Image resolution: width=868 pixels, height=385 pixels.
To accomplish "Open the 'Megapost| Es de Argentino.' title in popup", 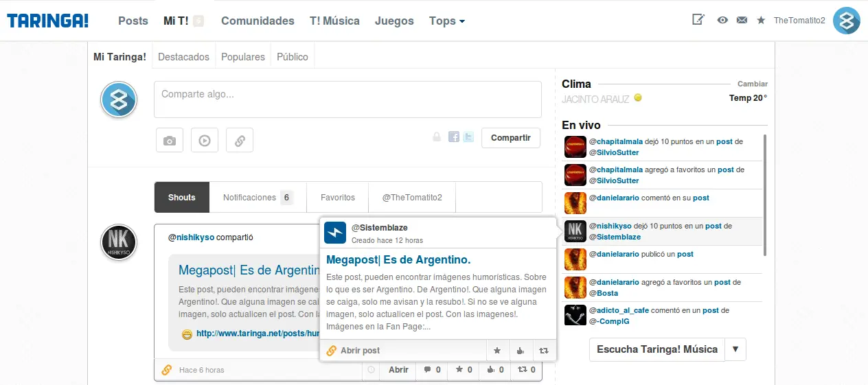I will pos(398,260).
